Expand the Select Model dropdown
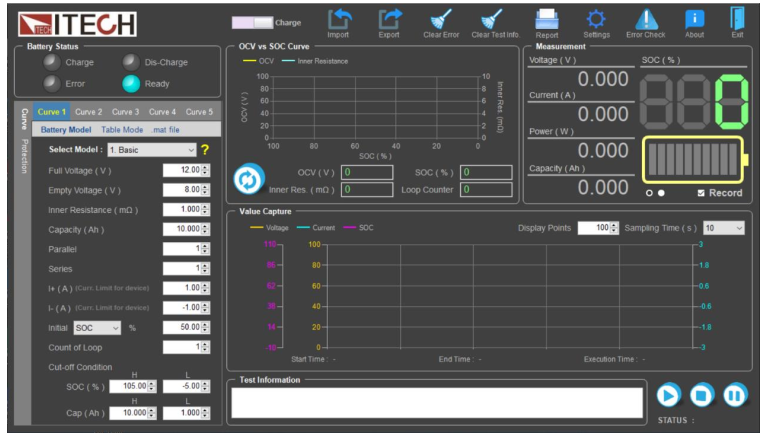The height and width of the screenshot is (441, 771). tap(151, 150)
